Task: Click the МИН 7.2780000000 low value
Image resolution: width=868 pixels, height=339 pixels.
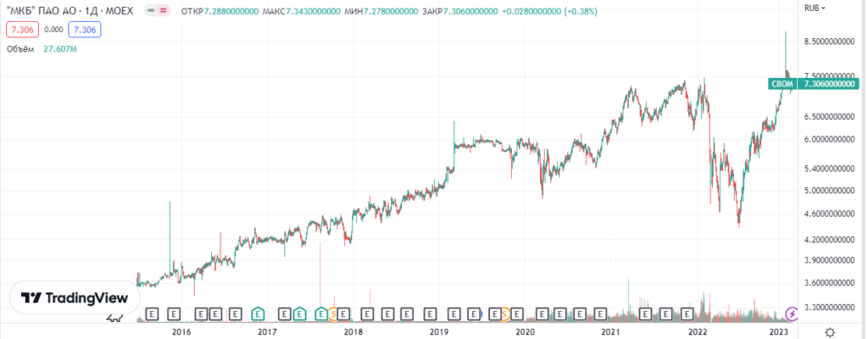Action: pos(381,11)
